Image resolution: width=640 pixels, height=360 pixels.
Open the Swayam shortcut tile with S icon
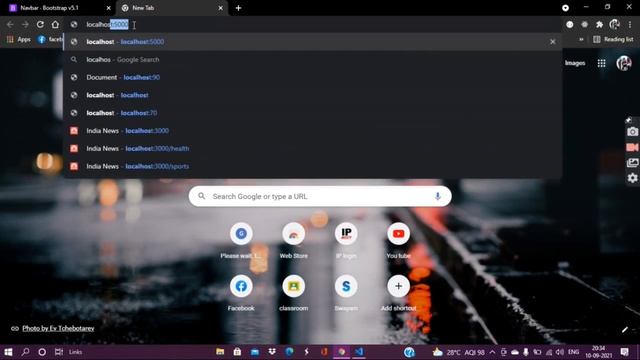point(346,292)
